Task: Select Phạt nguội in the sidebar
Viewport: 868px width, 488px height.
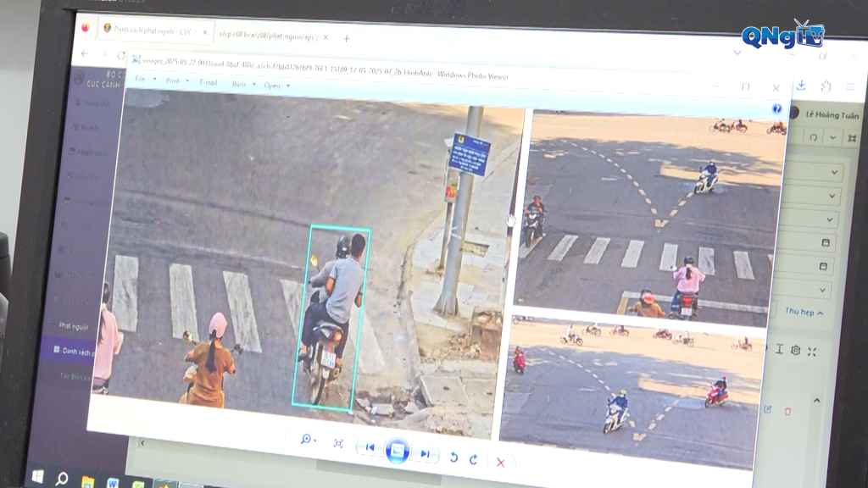Action: point(73,326)
